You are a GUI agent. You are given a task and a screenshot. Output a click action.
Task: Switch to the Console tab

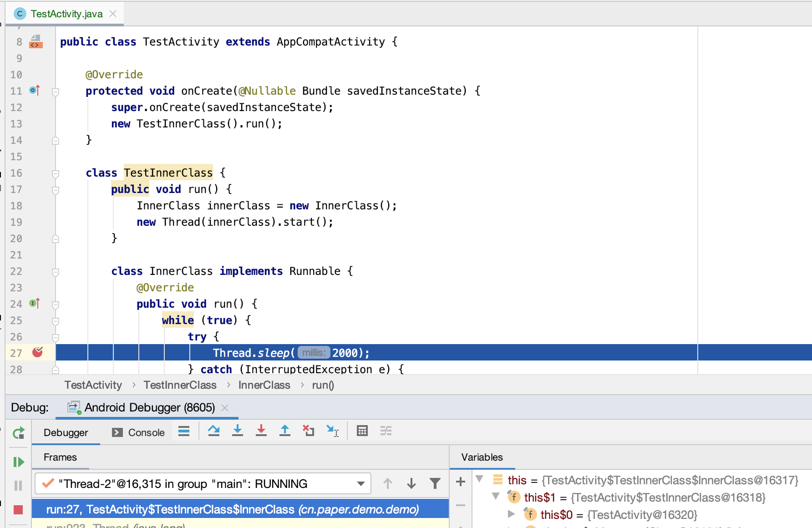tap(138, 432)
